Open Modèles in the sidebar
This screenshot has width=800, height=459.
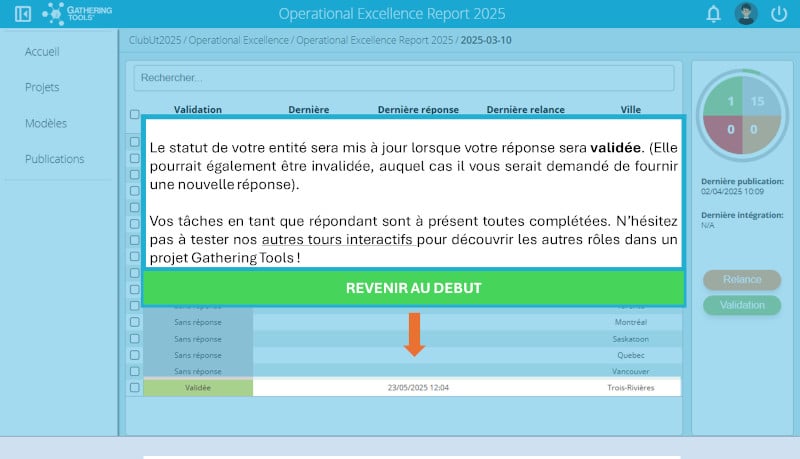pos(45,123)
